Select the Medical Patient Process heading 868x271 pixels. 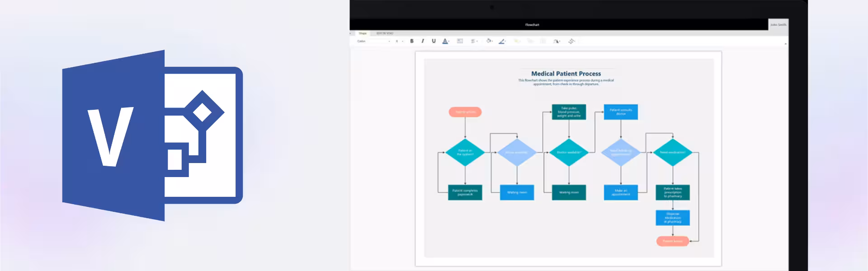[x=566, y=74]
